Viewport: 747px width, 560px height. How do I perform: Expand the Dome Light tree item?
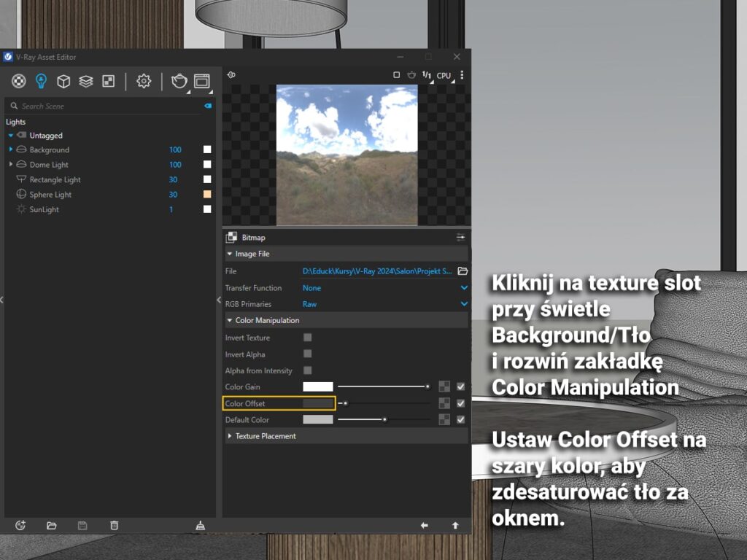point(11,165)
